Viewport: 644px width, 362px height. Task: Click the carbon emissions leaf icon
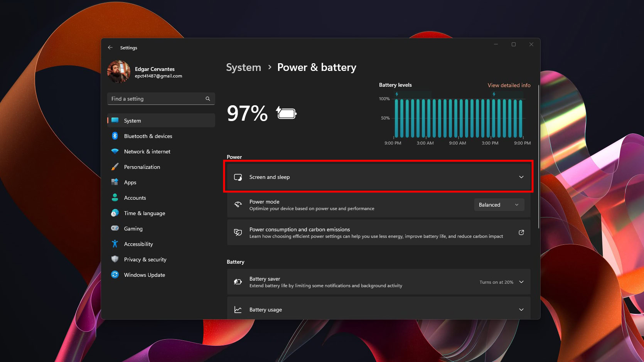pyautogui.click(x=238, y=232)
